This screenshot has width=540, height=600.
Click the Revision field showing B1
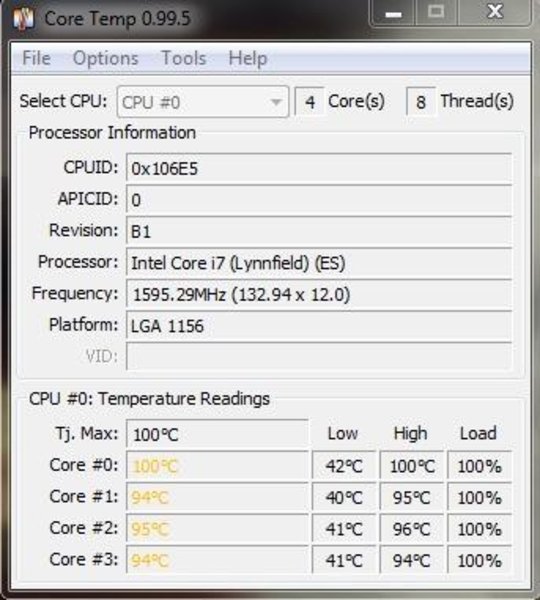click(x=319, y=231)
